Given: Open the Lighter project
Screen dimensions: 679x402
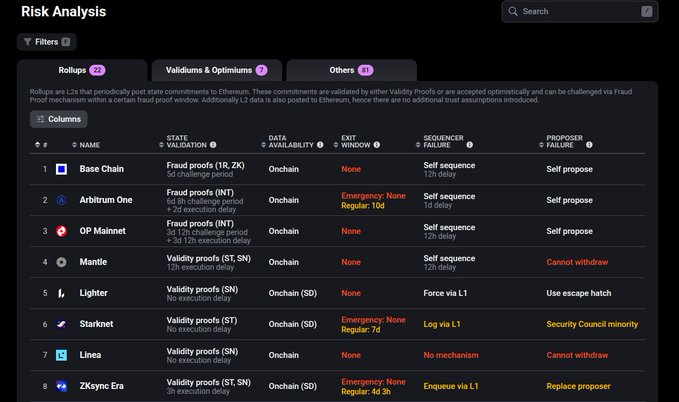Looking at the screenshot, I should [x=93, y=293].
